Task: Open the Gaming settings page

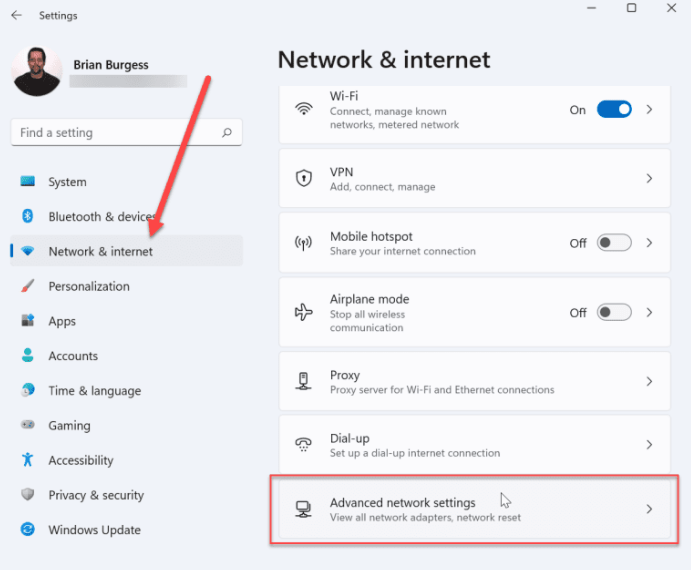Action: click(69, 425)
